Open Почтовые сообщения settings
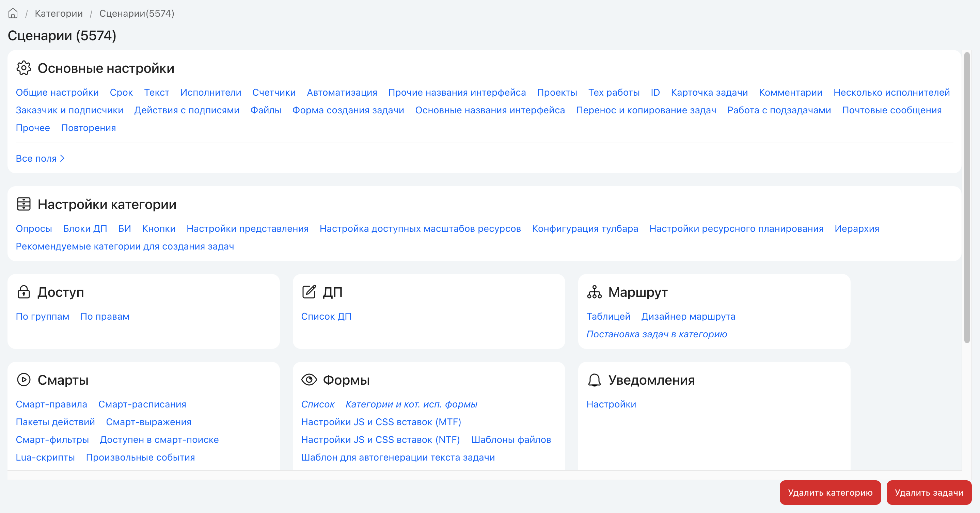 (892, 110)
